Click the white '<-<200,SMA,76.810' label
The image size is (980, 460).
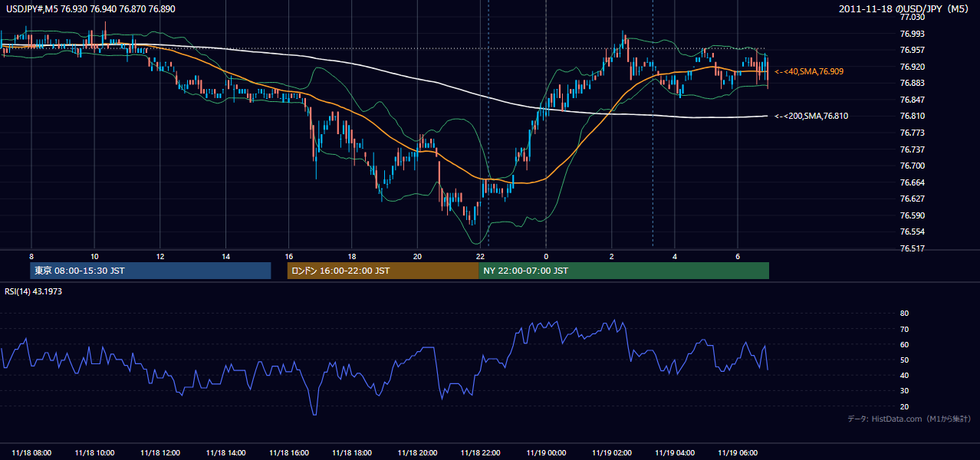point(811,116)
